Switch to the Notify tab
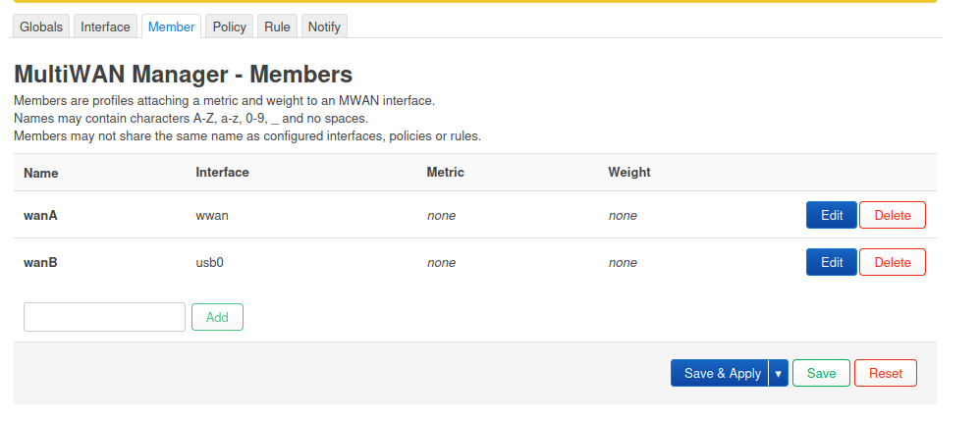This screenshot has height=422, width=980. pos(324,26)
